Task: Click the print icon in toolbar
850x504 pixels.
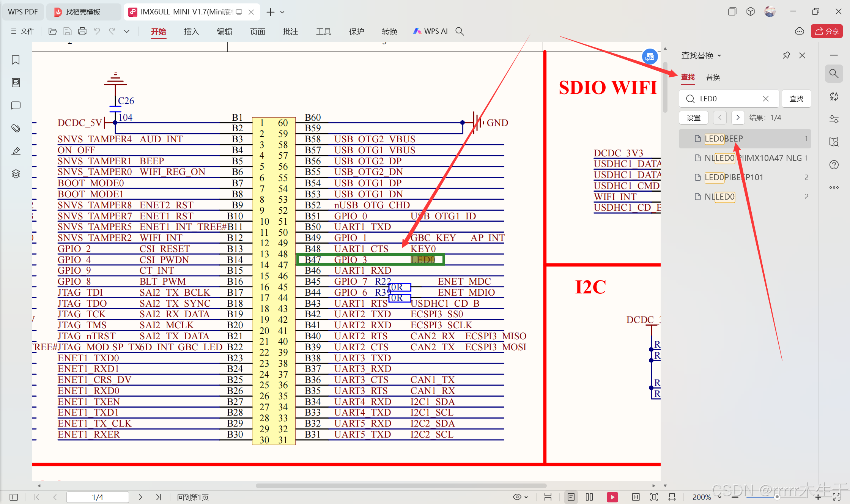Action: coord(82,31)
